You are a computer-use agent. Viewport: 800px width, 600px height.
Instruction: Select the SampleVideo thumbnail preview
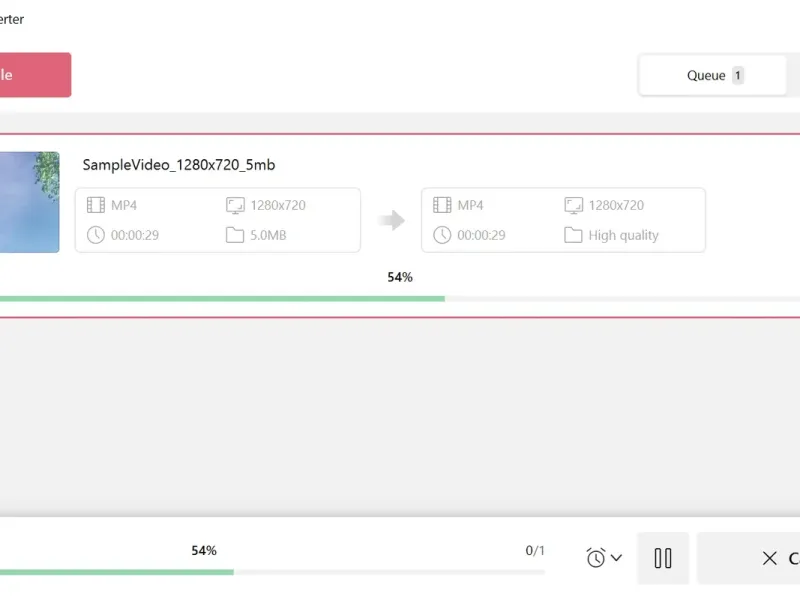click(30, 202)
